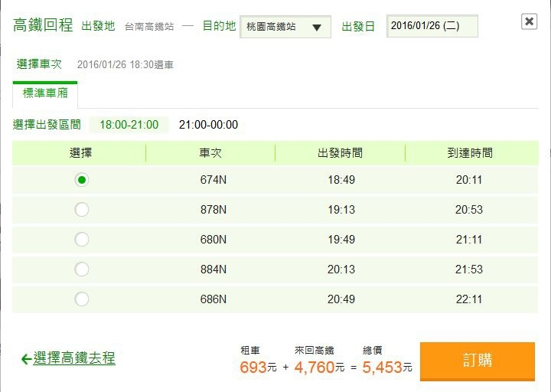Image resolution: width=551 pixels, height=392 pixels.
Task: Select the 18:00-21:00 departure time range
Action: point(129,125)
